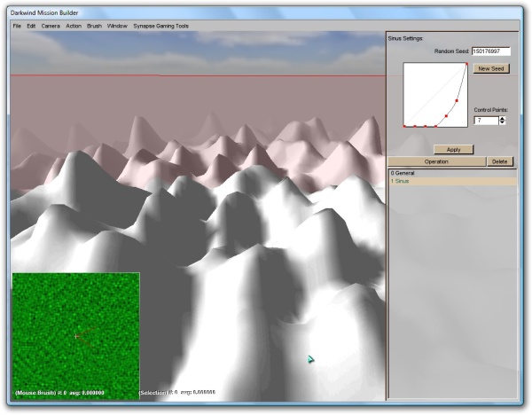Click the green terrain minimap
This screenshot has width=532, height=415.
(x=75, y=334)
